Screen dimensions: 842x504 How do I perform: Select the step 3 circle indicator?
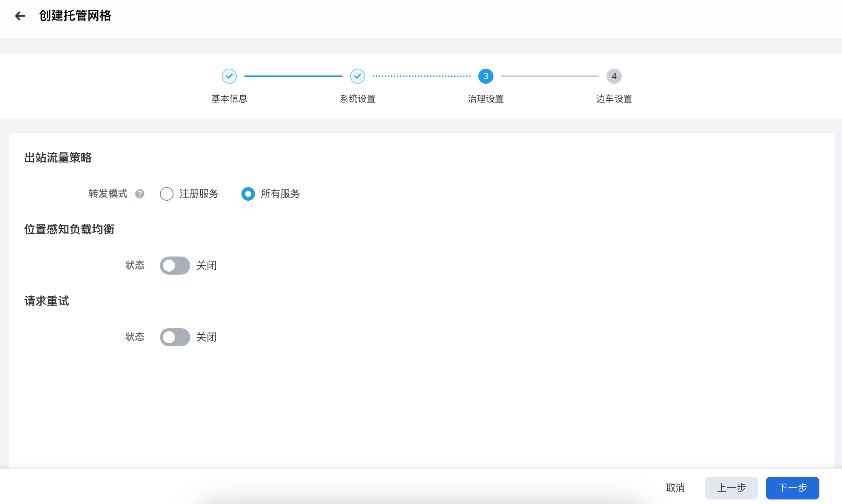click(x=486, y=76)
